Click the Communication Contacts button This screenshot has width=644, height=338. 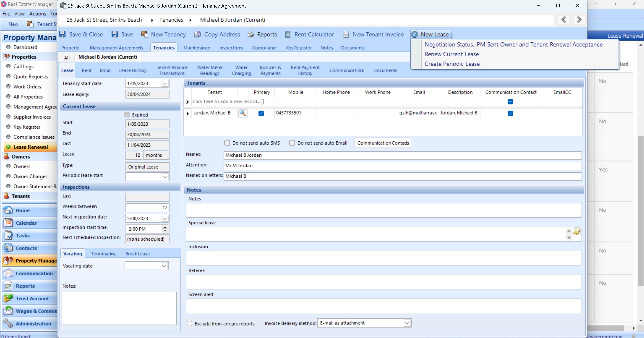pos(383,143)
